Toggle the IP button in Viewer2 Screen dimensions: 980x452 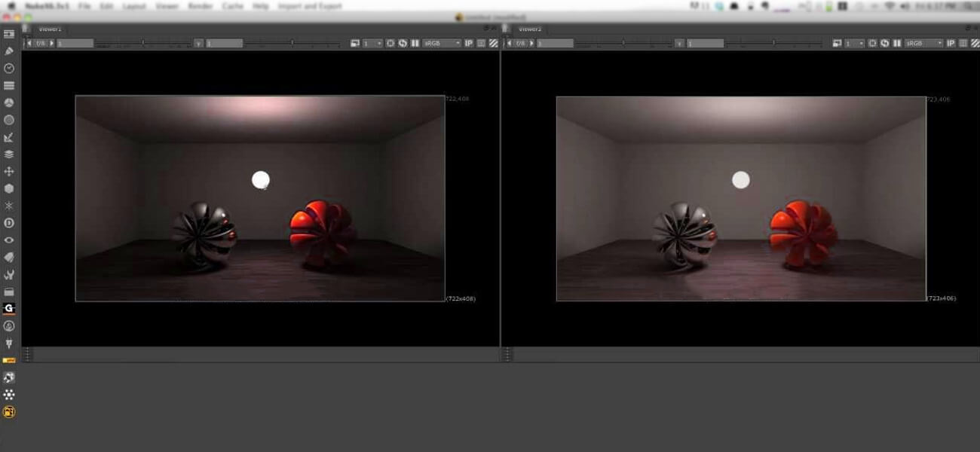950,44
